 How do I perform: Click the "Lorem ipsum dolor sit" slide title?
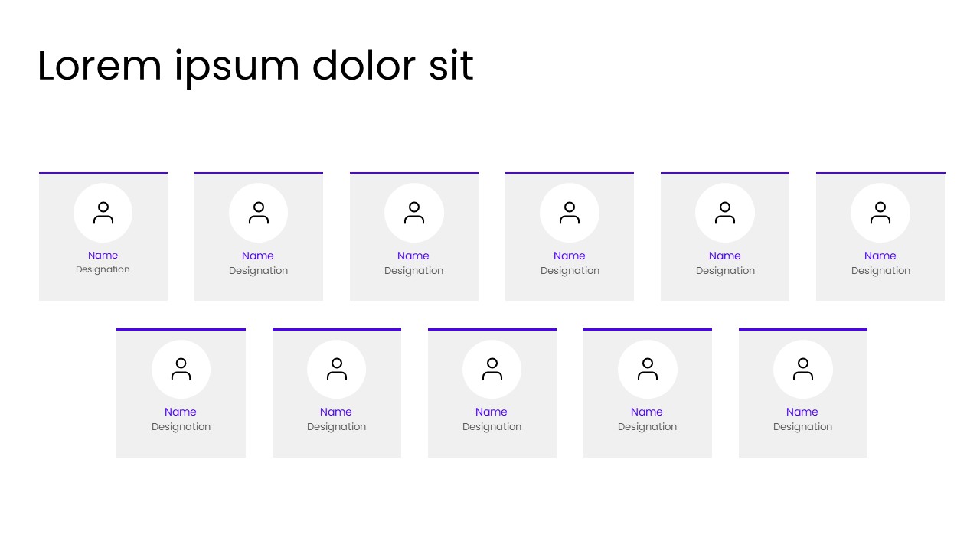point(255,66)
